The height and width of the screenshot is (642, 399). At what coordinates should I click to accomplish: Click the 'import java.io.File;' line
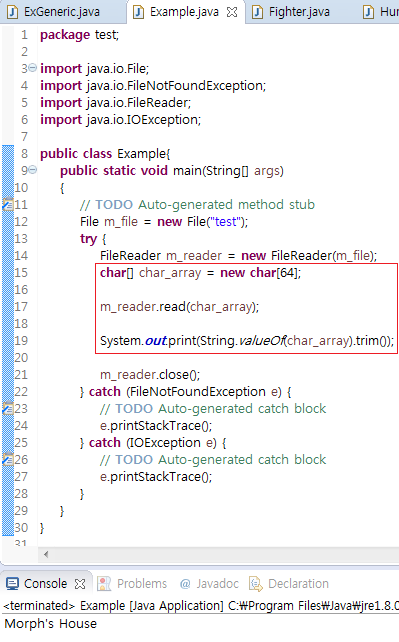pos(95,68)
